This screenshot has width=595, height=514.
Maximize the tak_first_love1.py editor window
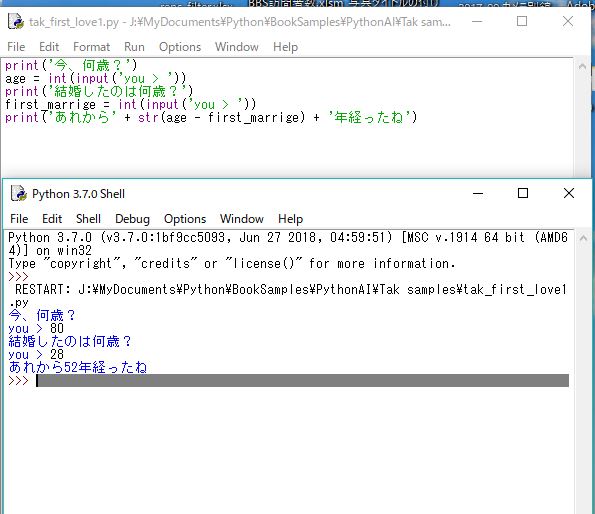pos(522,22)
